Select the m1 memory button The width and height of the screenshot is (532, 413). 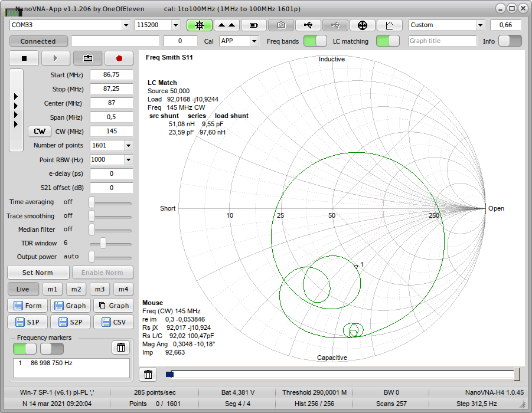[53, 289]
